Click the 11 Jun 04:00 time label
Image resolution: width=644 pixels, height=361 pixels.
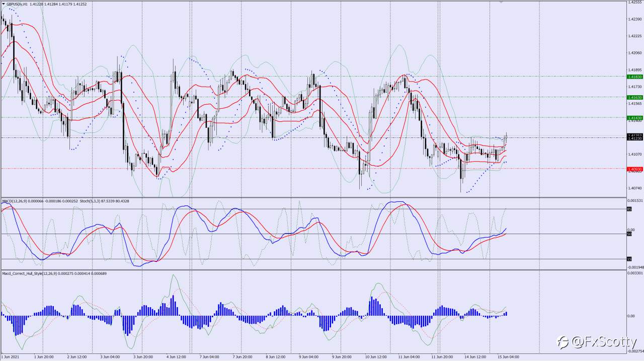click(409, 357)
